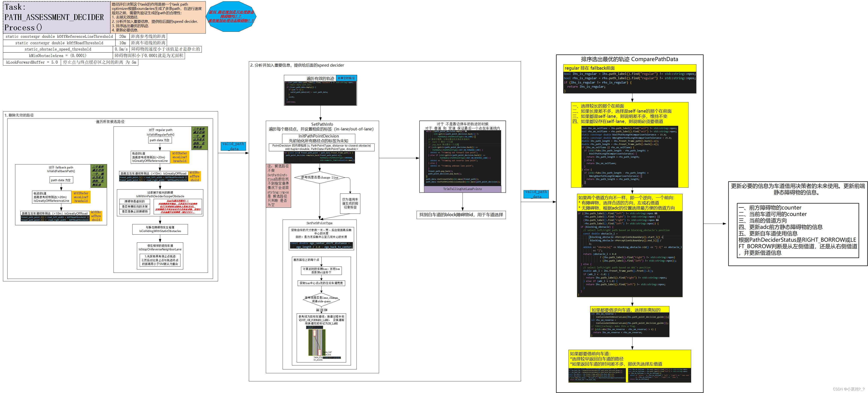Click the yellow regular 排在 fallback前面 header

coord(630,68)
